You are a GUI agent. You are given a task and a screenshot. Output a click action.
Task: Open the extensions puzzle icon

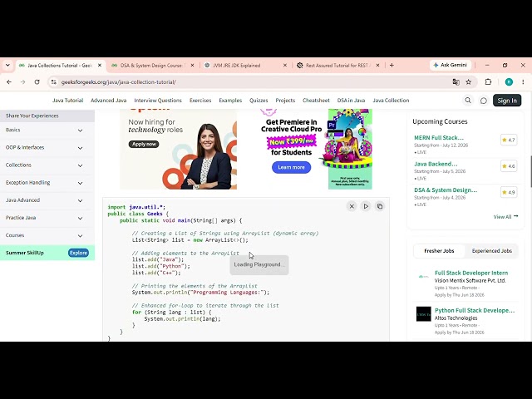(x=488, y=82)
